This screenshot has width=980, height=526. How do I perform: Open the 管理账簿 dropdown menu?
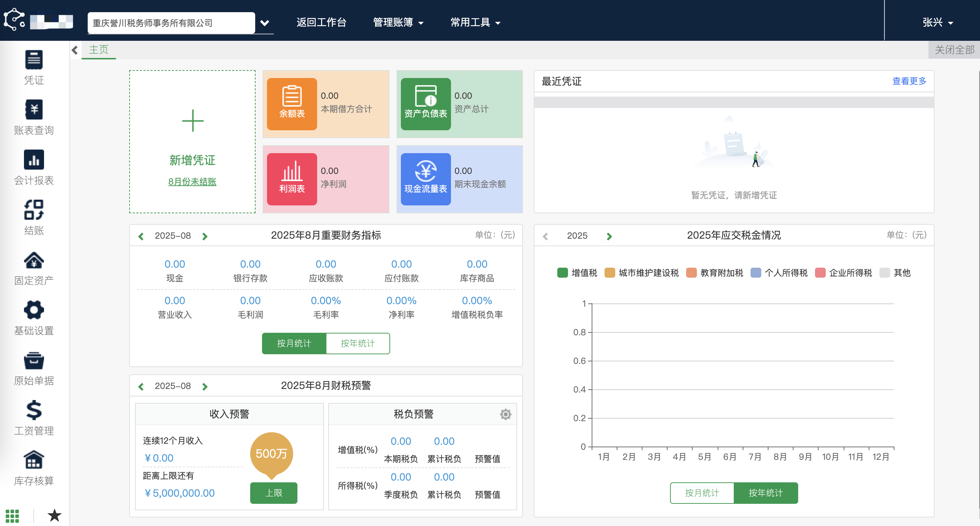pos(398,23)
